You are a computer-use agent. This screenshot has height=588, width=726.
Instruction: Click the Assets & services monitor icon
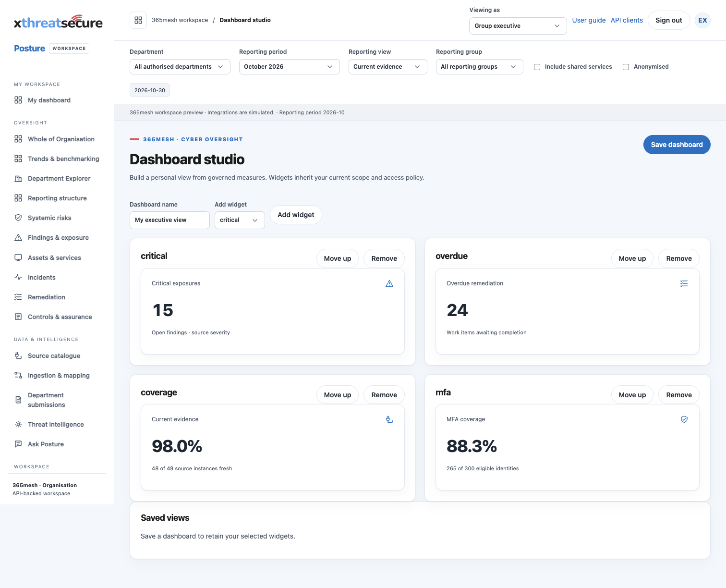tap(18, 257)
